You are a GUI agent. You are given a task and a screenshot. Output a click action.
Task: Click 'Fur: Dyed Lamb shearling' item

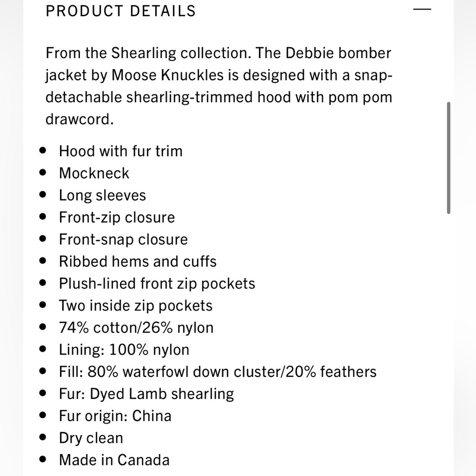pos(146,394)
